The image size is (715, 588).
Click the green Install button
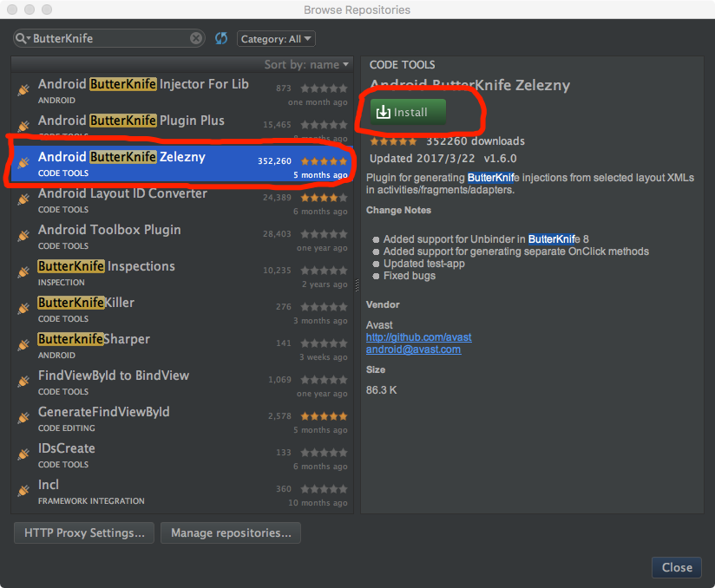pyautogui.click(x=408, y=112)
